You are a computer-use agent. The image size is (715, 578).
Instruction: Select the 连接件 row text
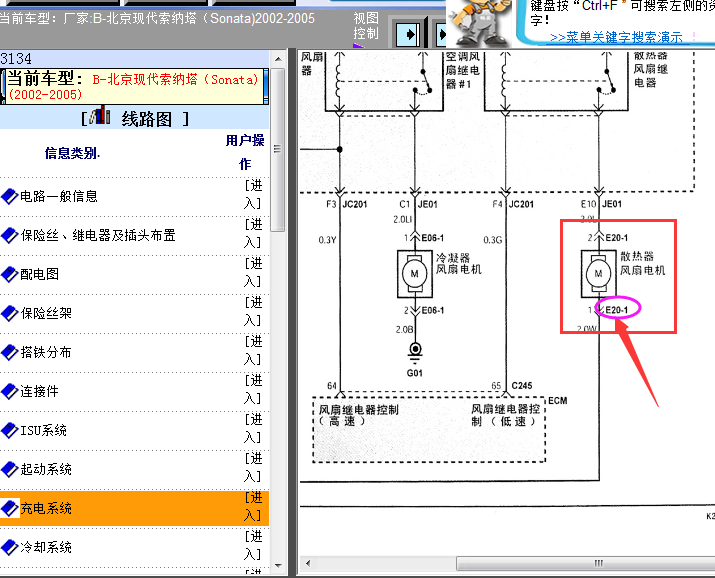(40, 392)
